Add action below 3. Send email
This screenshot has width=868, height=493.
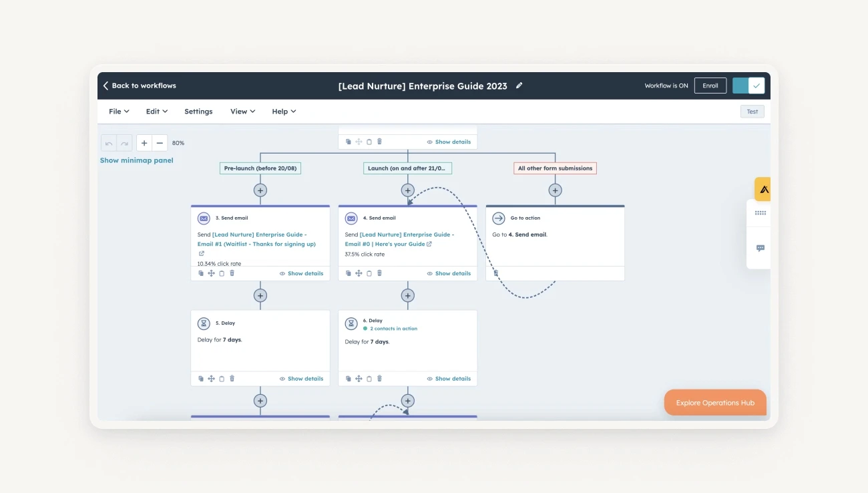(x=260, y=295)
